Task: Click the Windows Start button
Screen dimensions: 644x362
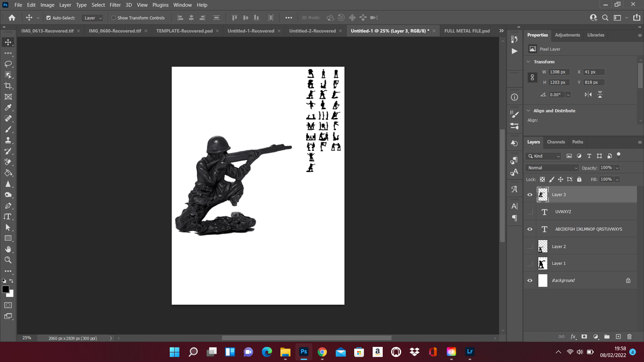Action: pyautogui.click(x=174, y=351)
